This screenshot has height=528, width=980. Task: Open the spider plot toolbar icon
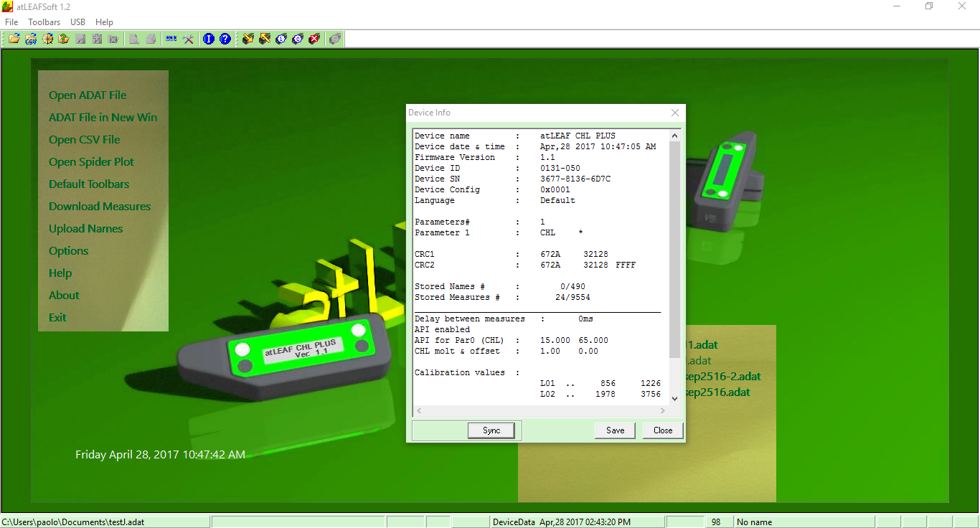click(47, 39)
